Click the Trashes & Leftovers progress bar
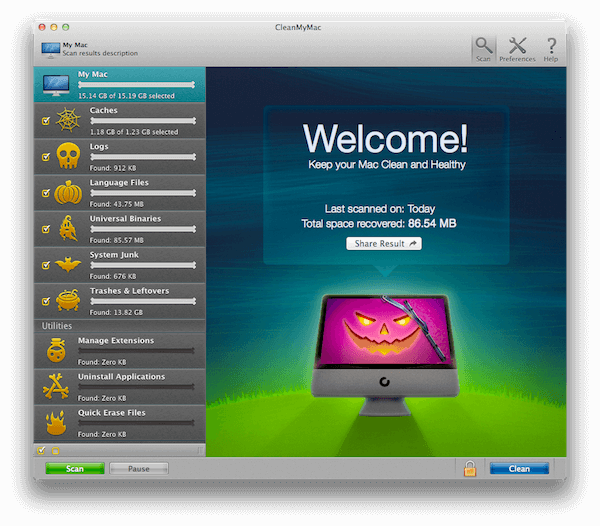 [143, 301]
